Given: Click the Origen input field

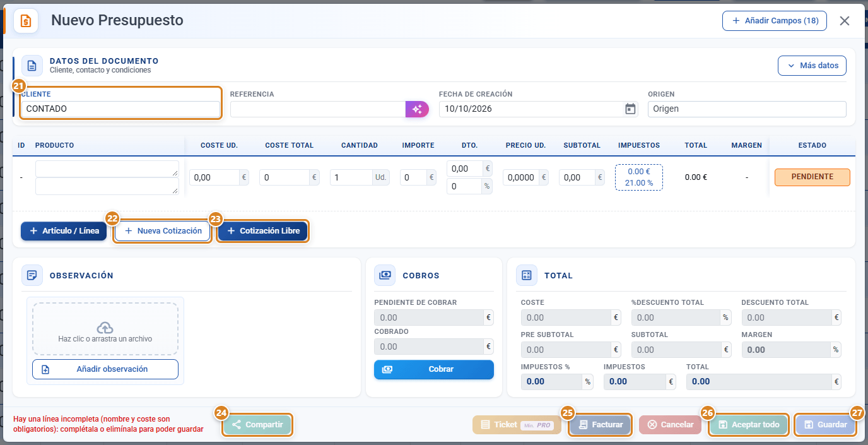Looking at the screenshot, I should click(747, 109).
